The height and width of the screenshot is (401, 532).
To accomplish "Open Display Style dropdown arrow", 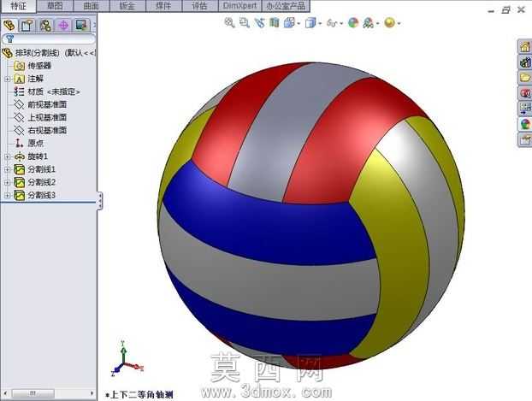I will click(x=320, y=24).
